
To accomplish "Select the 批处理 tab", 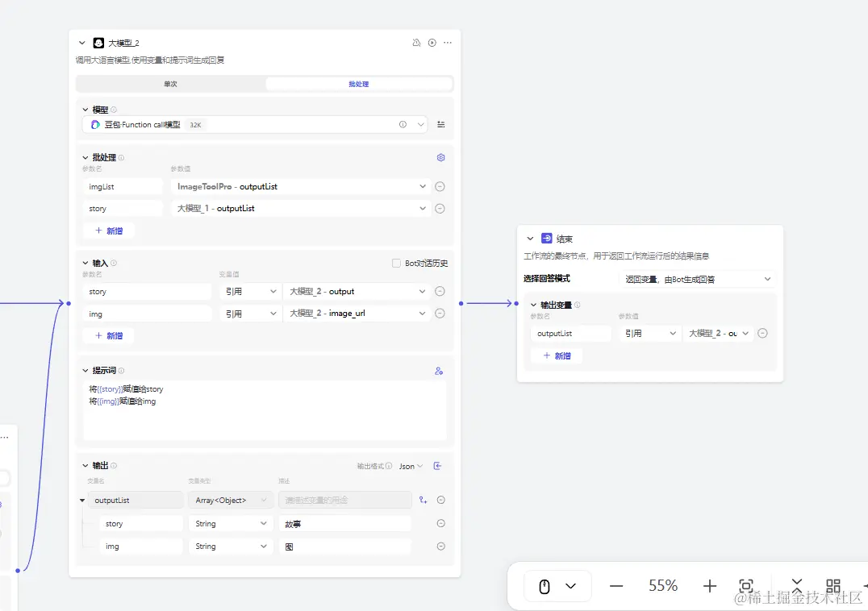I will click(358, 84).
